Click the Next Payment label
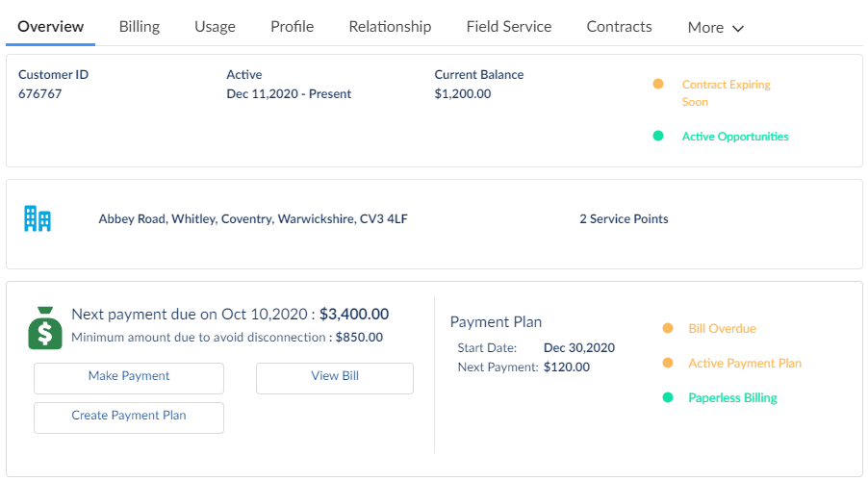 [x=498, y=367]
